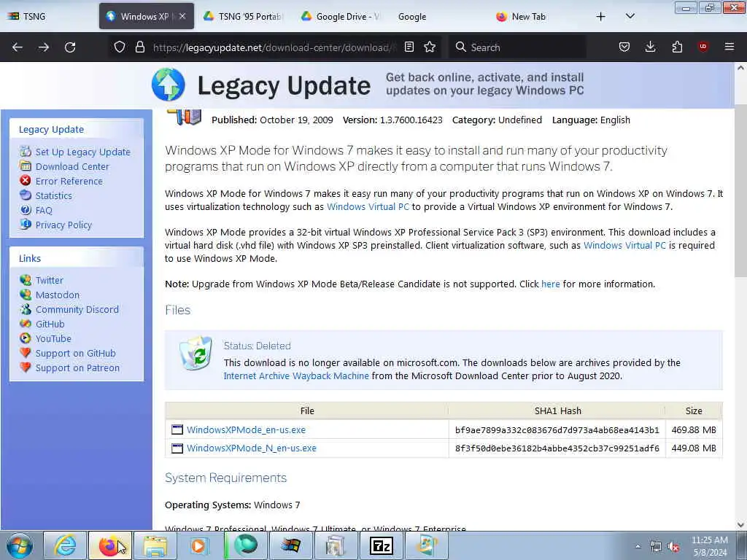Image resolution: width=747 pixels, height=560 pixels.
Task: Download WindowsXPMode_N_en-us.exe
Action: click(251, 448)
